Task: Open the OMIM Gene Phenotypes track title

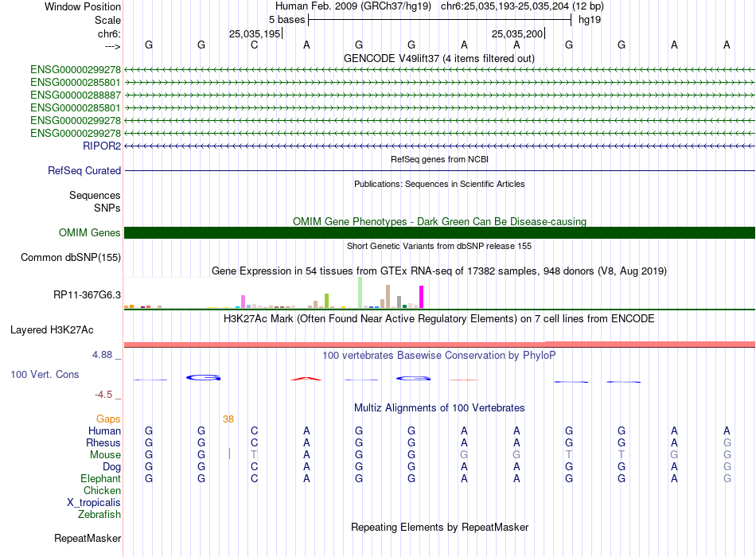Action: click(439, 221)
